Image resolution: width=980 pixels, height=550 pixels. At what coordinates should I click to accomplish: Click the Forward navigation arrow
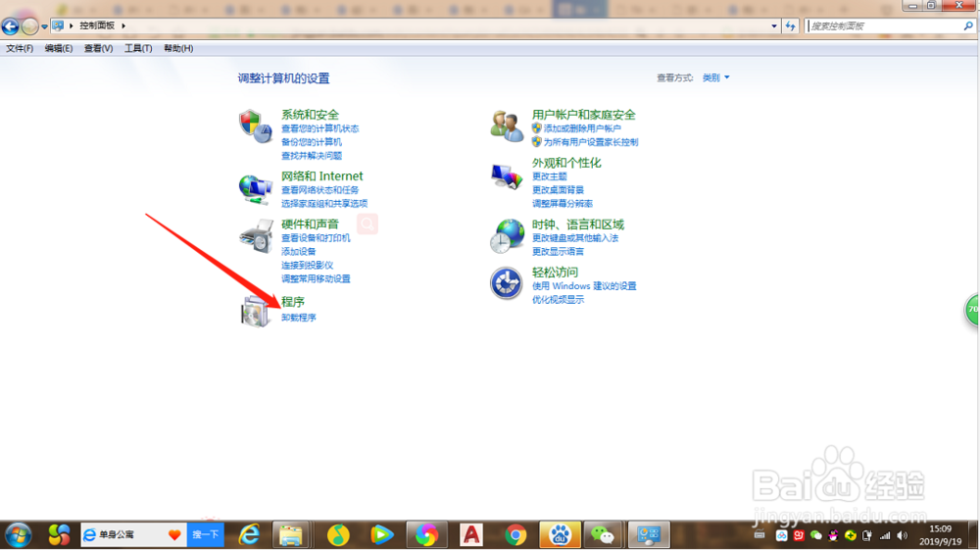[29, 26]
